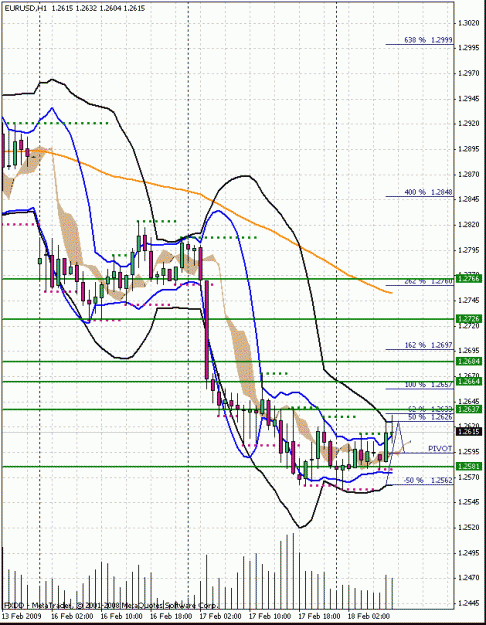The height and width of the screenshot is (625, 486).
Task: Click the green 1.2684 price tag
Action: click(x=470, y=362)
